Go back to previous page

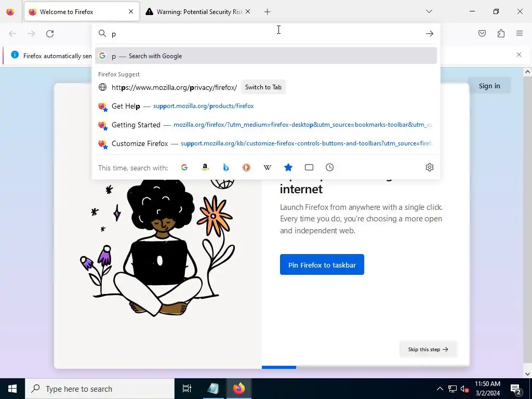click(12, 34)
